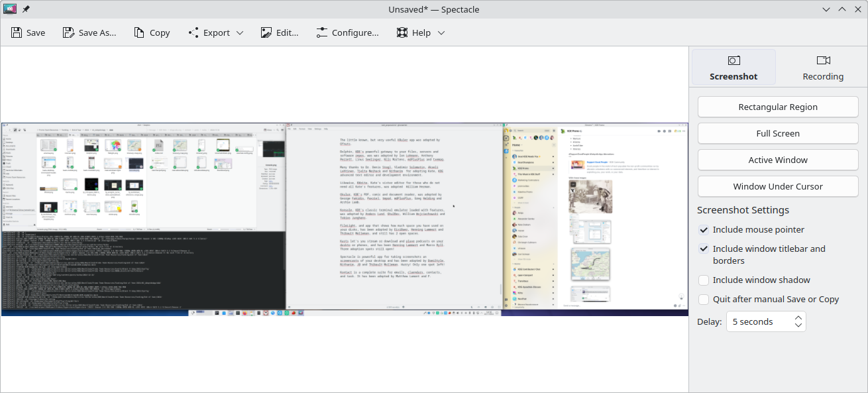Open the Configure settings icon
The width and height of the screenshot is (868, 393).
(x=322, y=32)
